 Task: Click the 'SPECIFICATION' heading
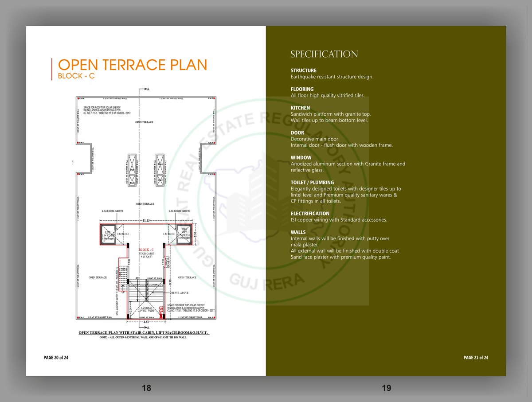pyautogui.click(x=324, y=55)
